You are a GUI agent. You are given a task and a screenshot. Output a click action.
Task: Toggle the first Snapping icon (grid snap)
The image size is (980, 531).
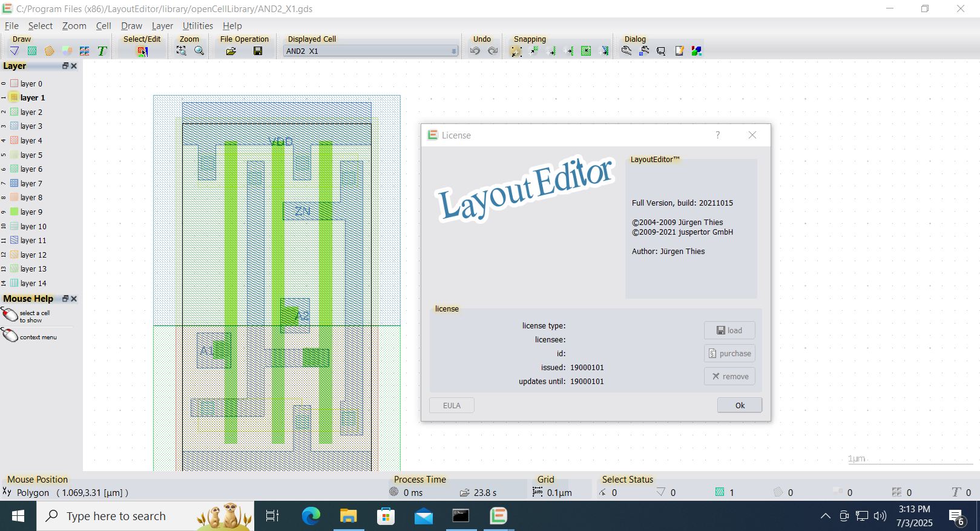[516, 51]
